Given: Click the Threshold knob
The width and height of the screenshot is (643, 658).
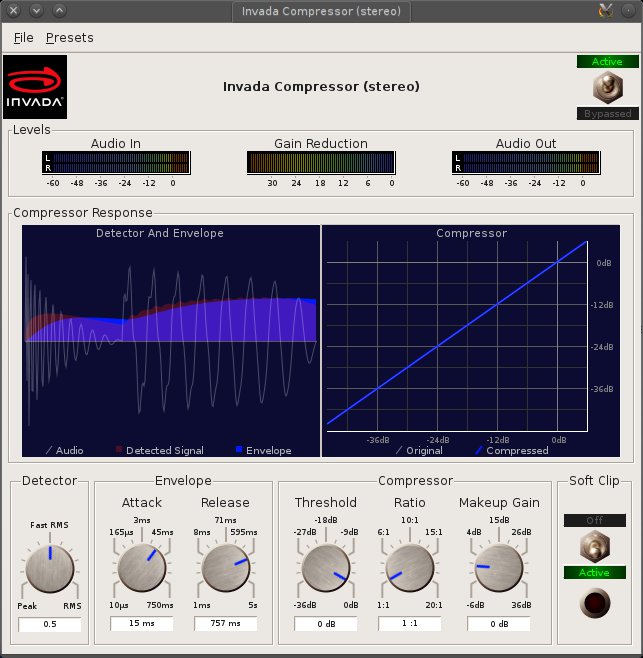Looking at the screenshot, I should [x=325, y=568].
